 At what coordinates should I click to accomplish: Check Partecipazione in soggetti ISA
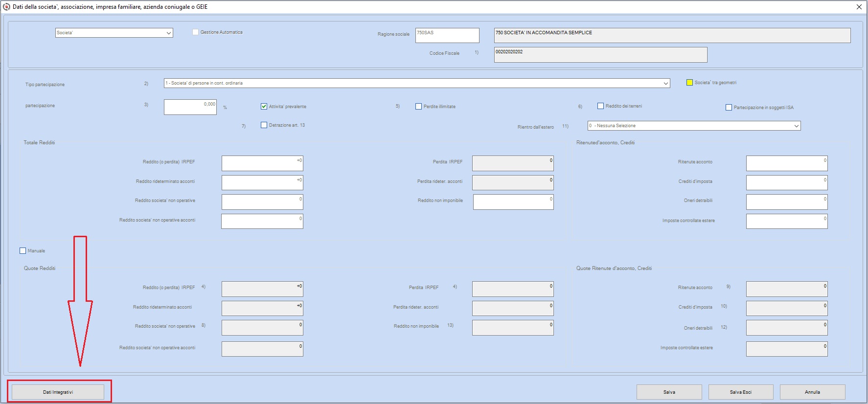click(x=729, y=108)
